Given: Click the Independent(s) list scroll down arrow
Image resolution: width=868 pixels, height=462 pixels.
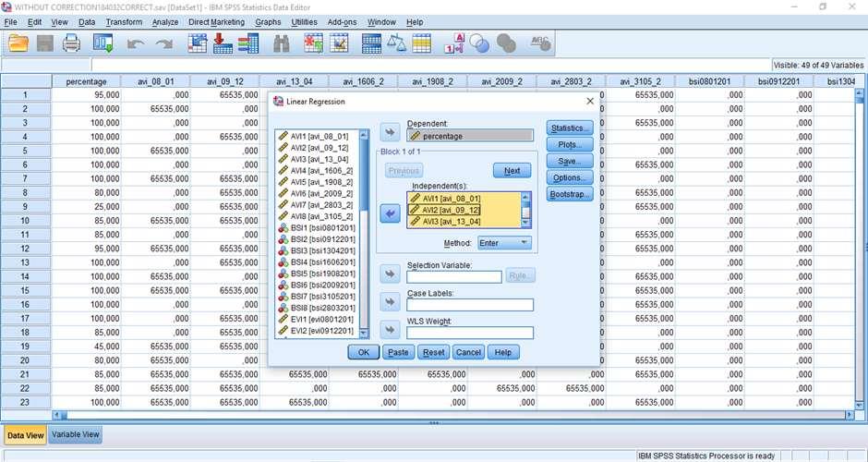Looking at the screenshot, I should tap(526, 223).
